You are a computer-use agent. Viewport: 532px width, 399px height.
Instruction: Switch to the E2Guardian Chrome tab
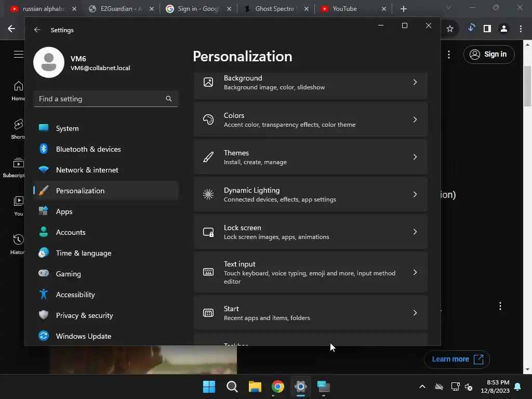[x=121, y=9]
